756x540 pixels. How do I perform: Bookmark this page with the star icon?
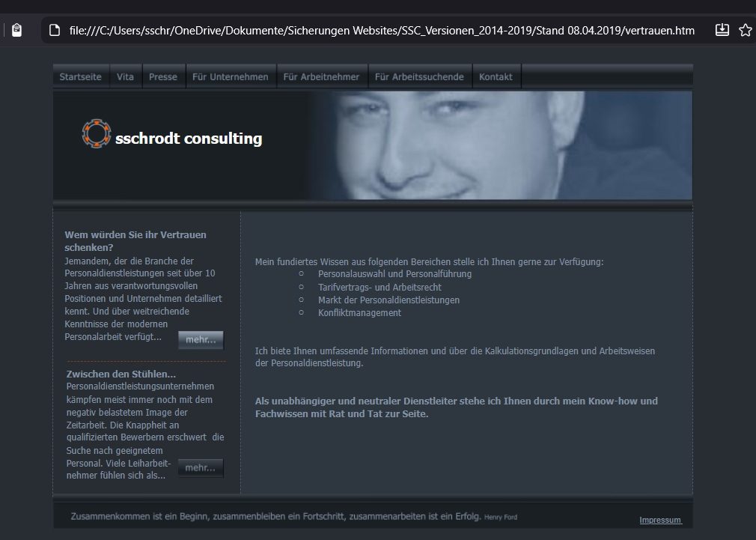745,30
